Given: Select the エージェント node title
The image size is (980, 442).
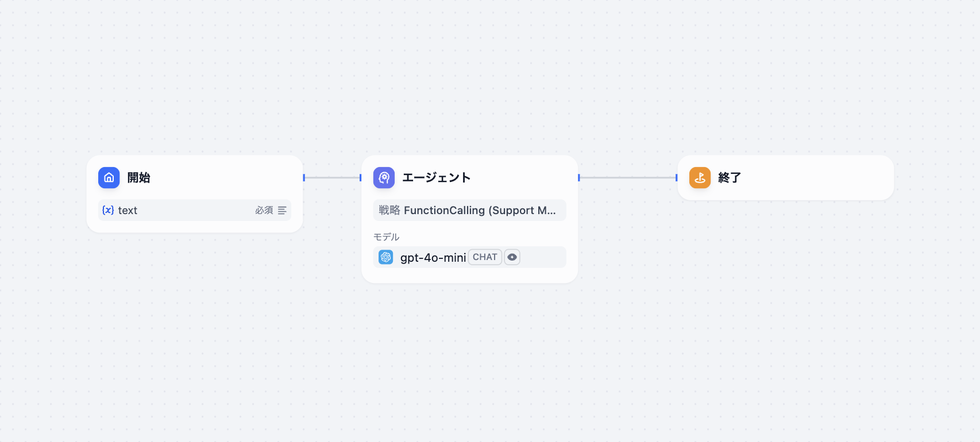Looking at the screenshot, I should pos(436,177).
